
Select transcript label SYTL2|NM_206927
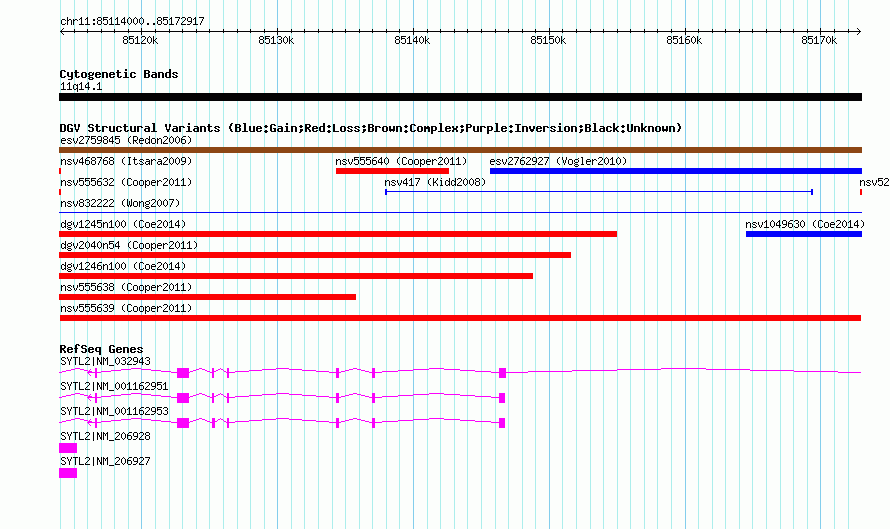pos(105,461)
